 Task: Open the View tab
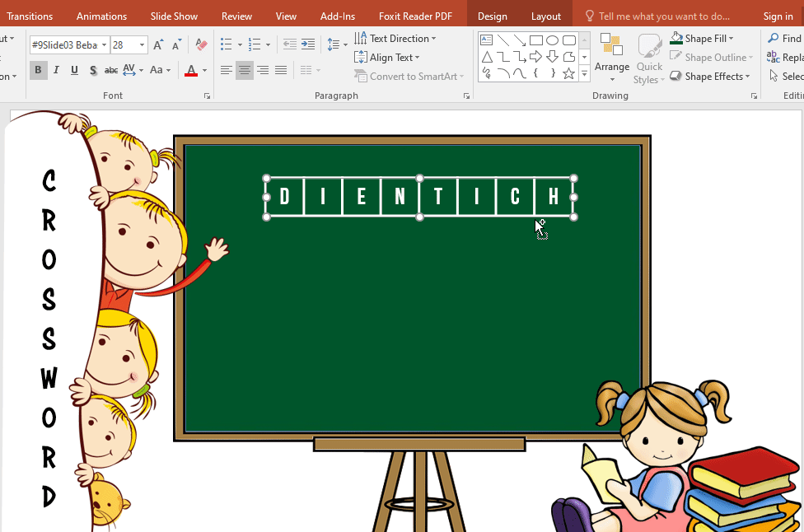(286, 16)
